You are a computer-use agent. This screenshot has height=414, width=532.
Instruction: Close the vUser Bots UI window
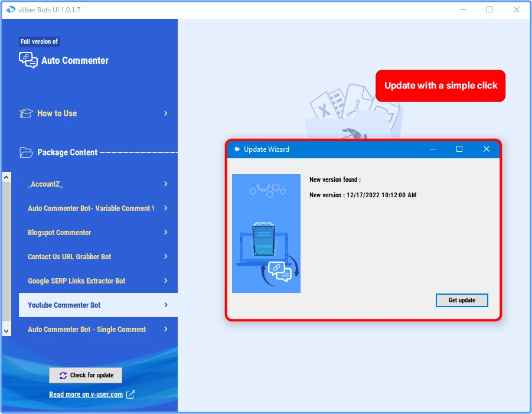517,9
